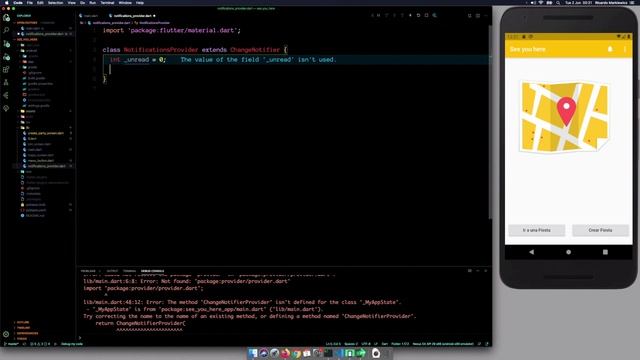
Task: Maximize the bottom panel using the chevron icon
Action: pos(478,271)
